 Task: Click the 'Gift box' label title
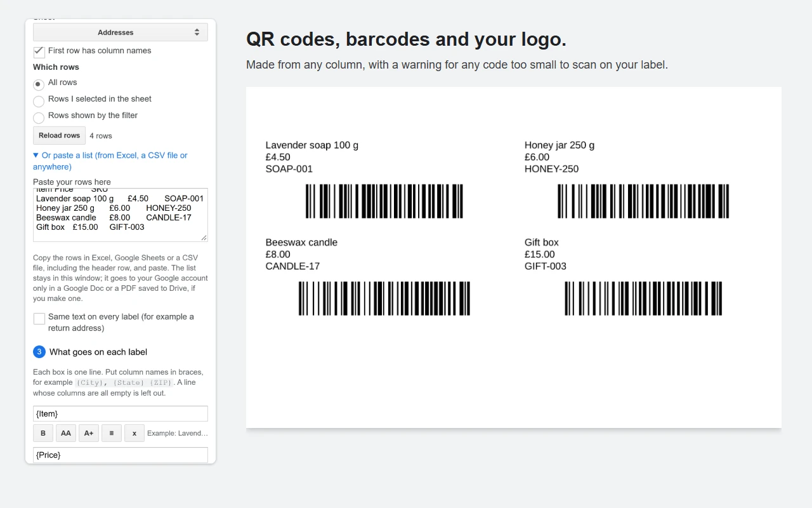point(542,242)
